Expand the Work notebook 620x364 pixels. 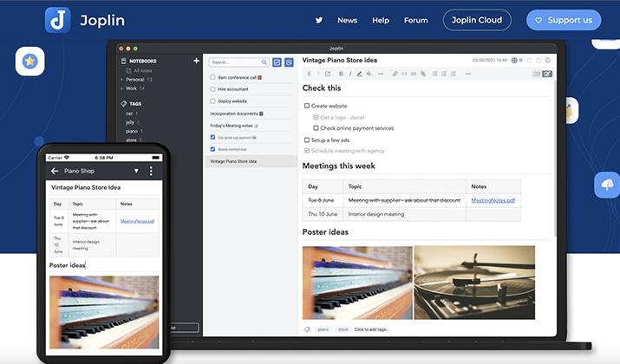click(x=121, y=88)
